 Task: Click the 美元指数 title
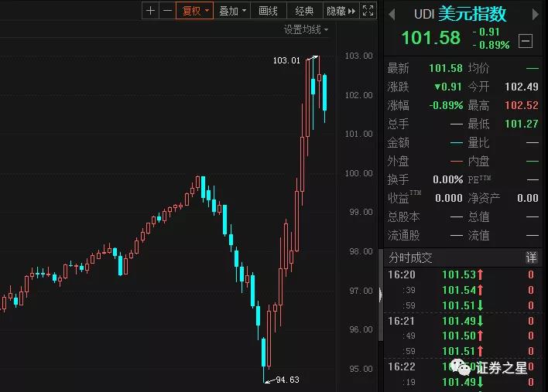pos(471,14)
